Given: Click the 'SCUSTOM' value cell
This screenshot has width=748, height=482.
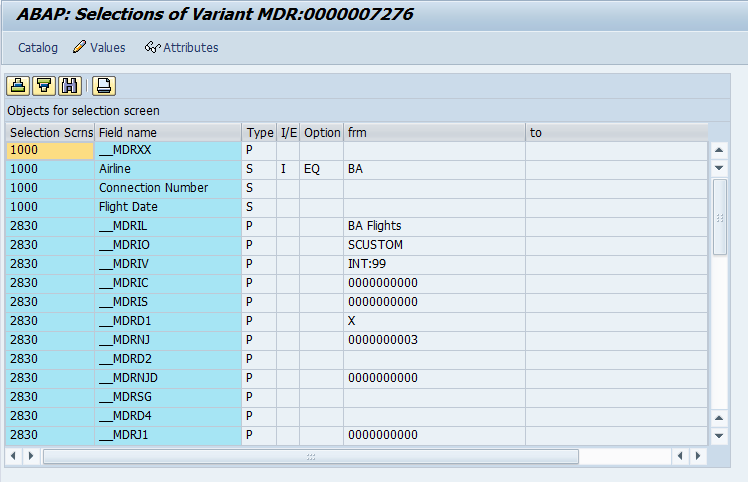Looking at the screenshot, I should (x=435, y=245).
